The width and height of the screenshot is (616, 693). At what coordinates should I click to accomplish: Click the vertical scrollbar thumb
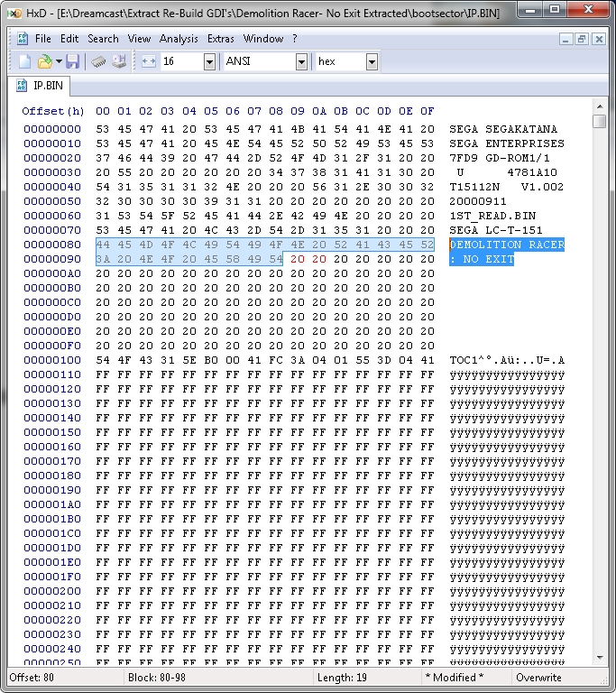pyautogui.click(x=600, y=121)
